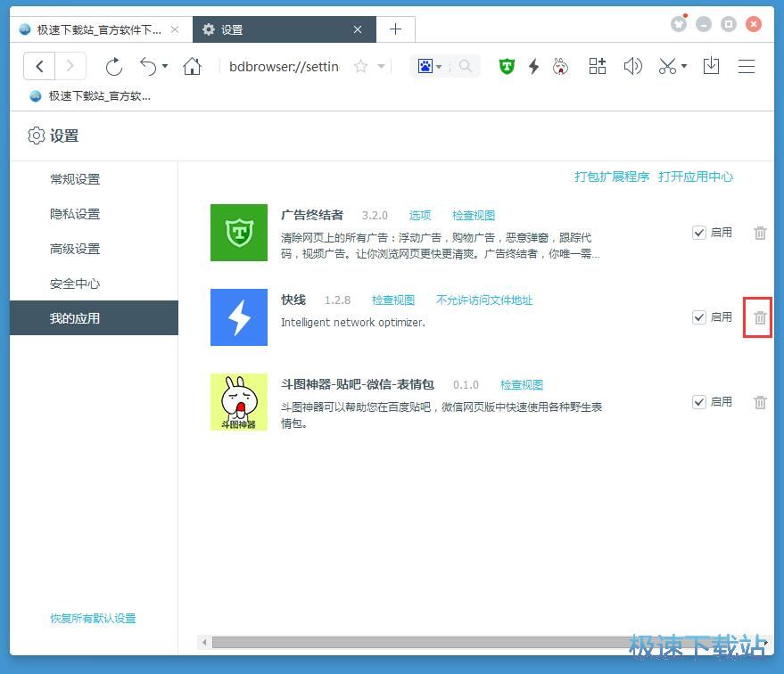Click the 斗图神器 rabbit thumbnail

coord(239,402)
